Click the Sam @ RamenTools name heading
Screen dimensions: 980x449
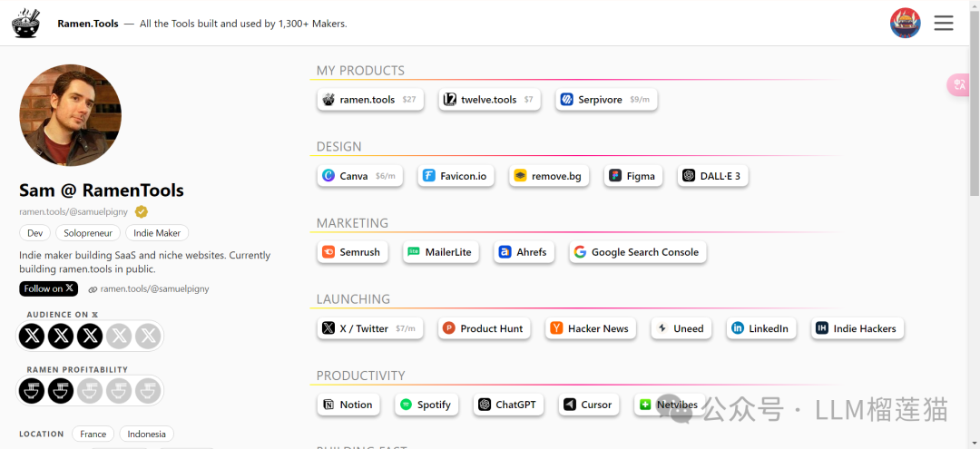coord(102,190)
